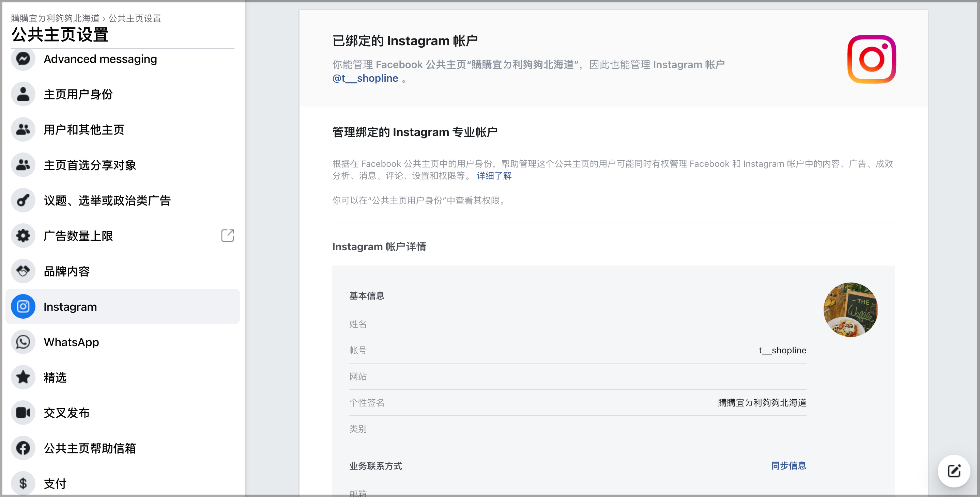Click the 业务联系方式 heading
This screenshot has width=980, height=497.
pyautogui.click(x=376, y=466)
